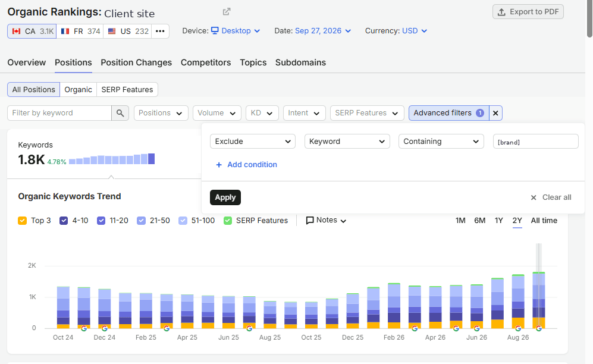Image resolution: width=593 pixels, height=364 pixels.
Task: Go to the Topics tab
Action: 253,62
